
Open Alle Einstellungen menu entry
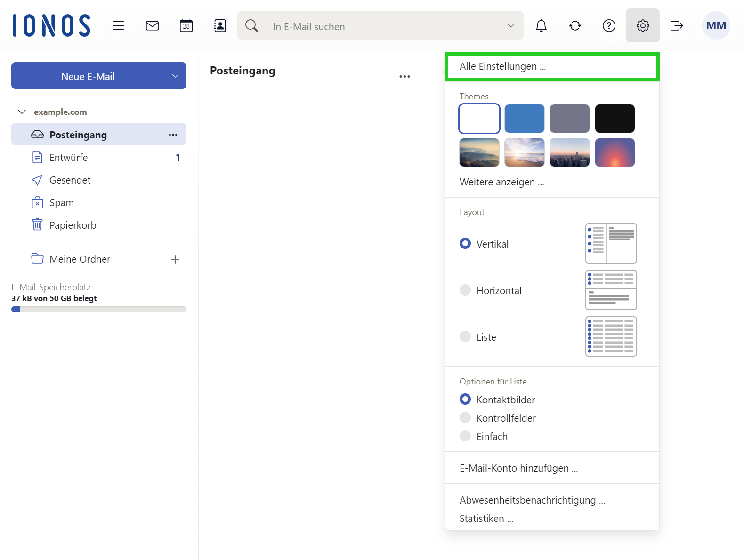tap(502, 66)
